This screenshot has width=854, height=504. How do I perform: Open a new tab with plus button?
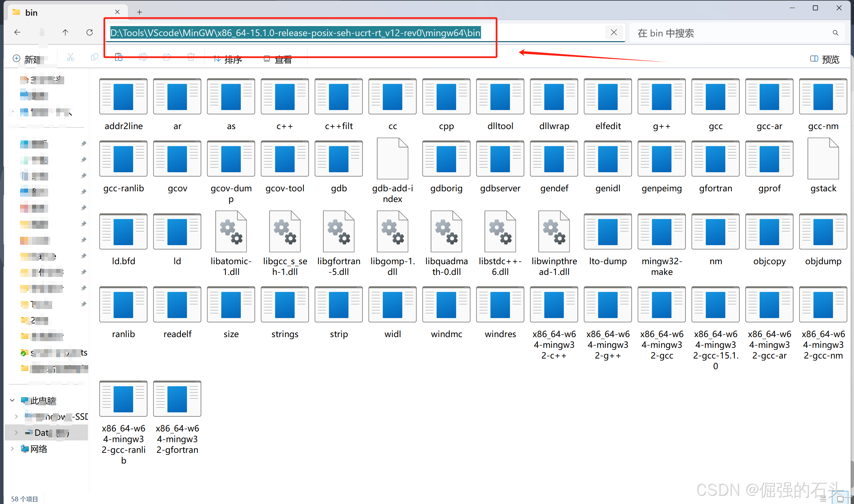(x=139, y=12)
